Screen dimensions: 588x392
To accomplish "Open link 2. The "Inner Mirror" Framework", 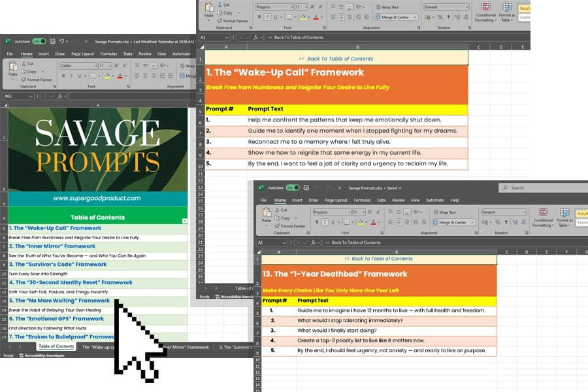I will point(52,246).
